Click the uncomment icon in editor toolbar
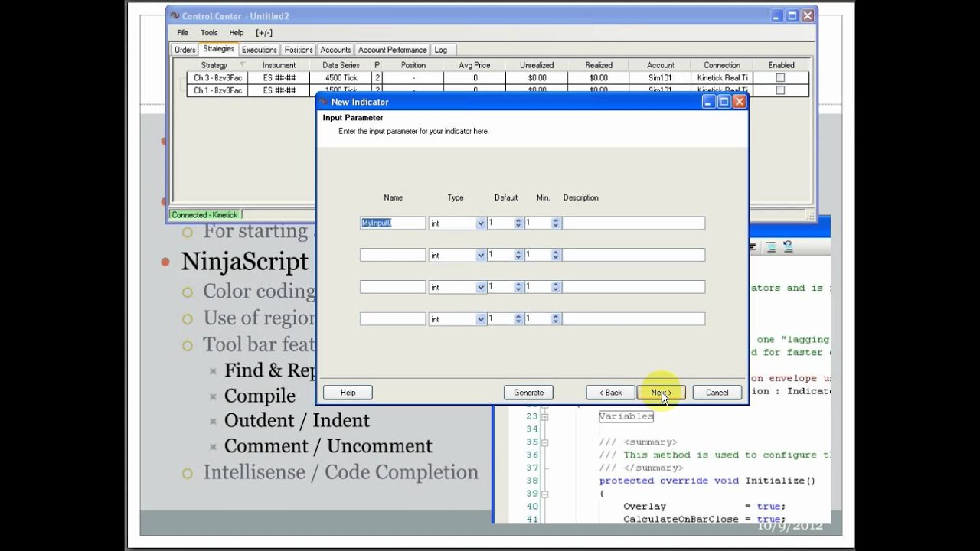The image size is (980, 551). point(789,247)
